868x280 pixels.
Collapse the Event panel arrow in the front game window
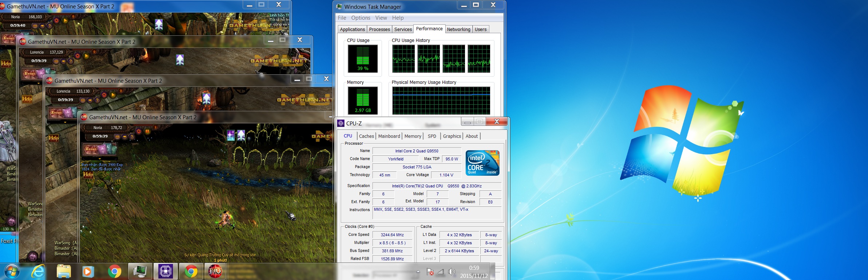tap(100, 158)
